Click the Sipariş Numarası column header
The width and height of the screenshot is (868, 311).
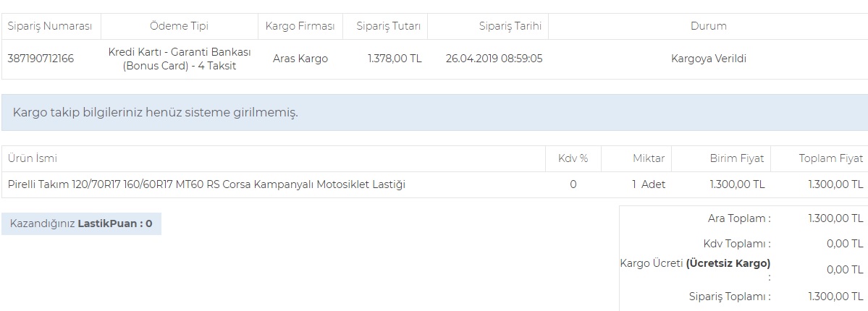click(x=50, y=26)
